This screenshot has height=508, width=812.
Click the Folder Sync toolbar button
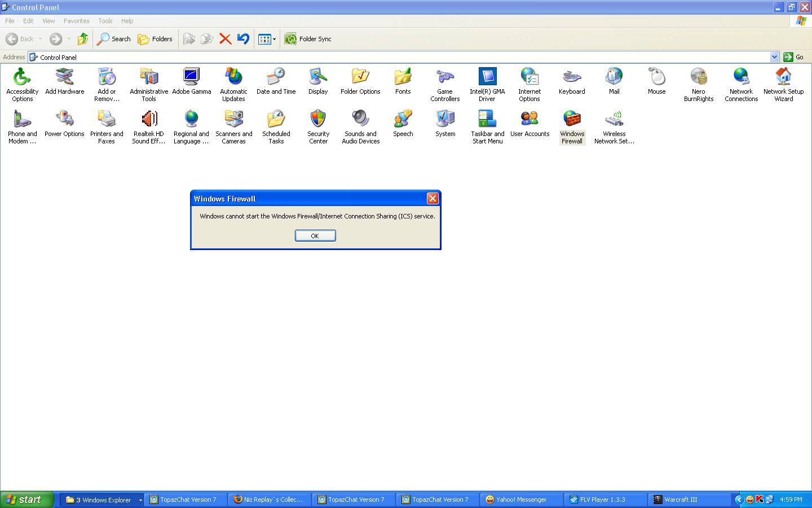308,39
